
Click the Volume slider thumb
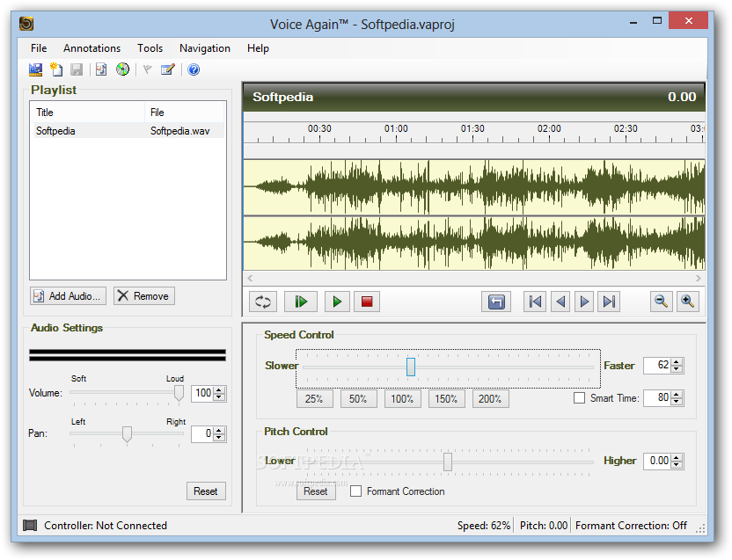179,393
